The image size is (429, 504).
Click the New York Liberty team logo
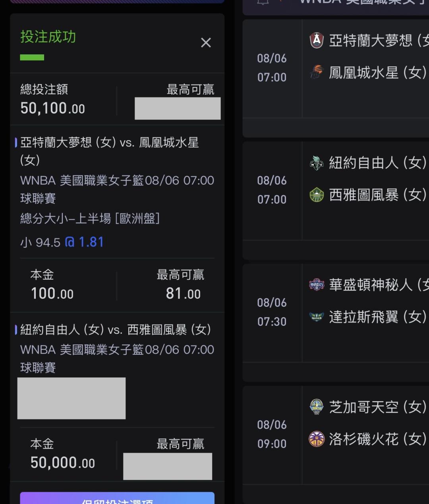[x=317, y=163]
